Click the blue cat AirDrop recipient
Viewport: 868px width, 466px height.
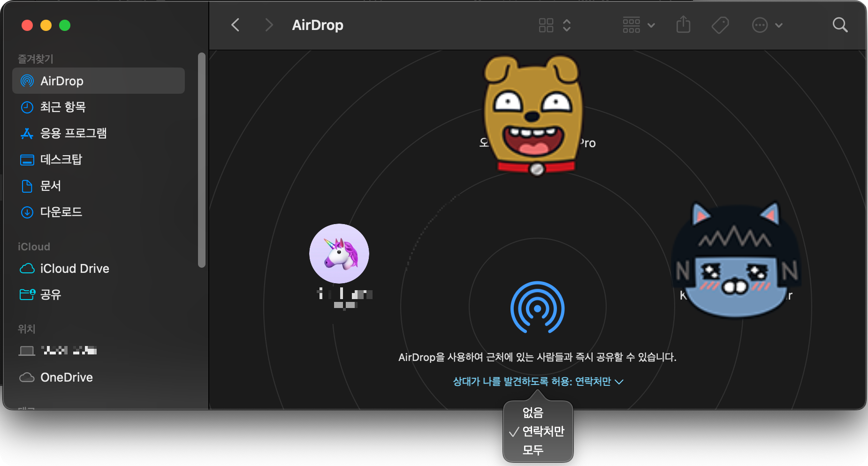pyautogui.click(x=737, y=260)
